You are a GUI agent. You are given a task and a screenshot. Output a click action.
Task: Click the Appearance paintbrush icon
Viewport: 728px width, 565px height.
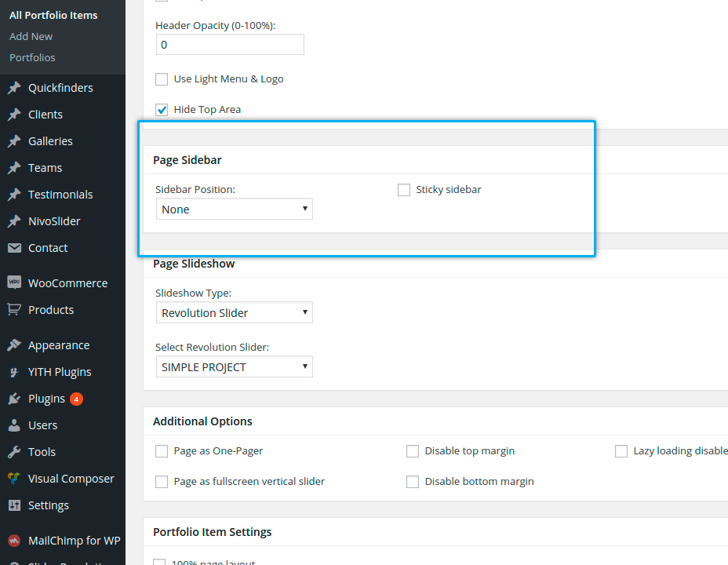14,345
